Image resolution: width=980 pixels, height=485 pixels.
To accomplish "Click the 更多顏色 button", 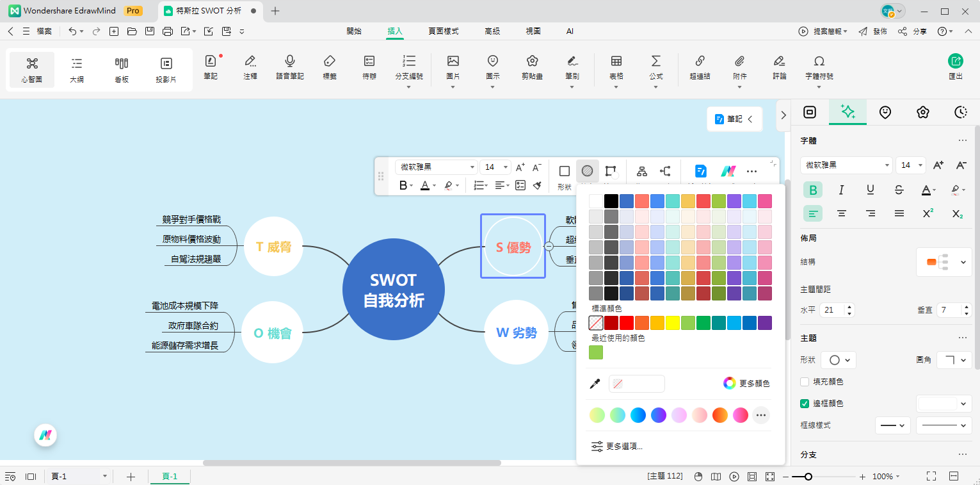I will pyautogui.click(x=753, y=383).
